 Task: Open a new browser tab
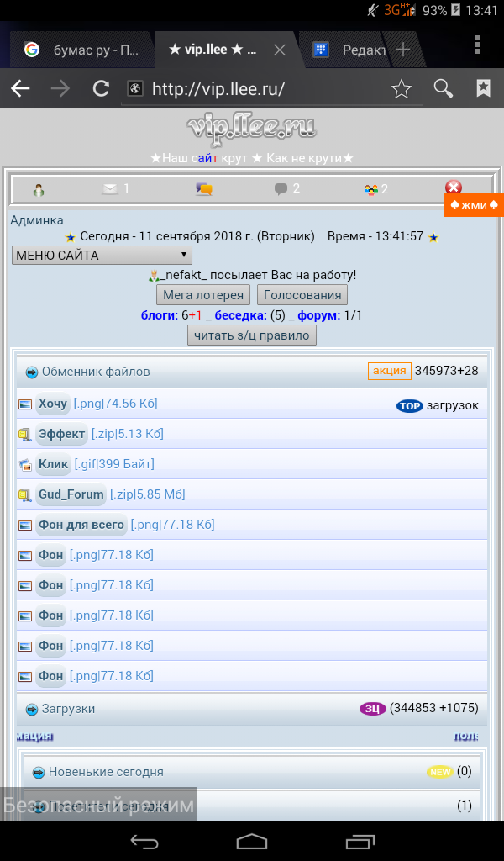coord(403,50)
